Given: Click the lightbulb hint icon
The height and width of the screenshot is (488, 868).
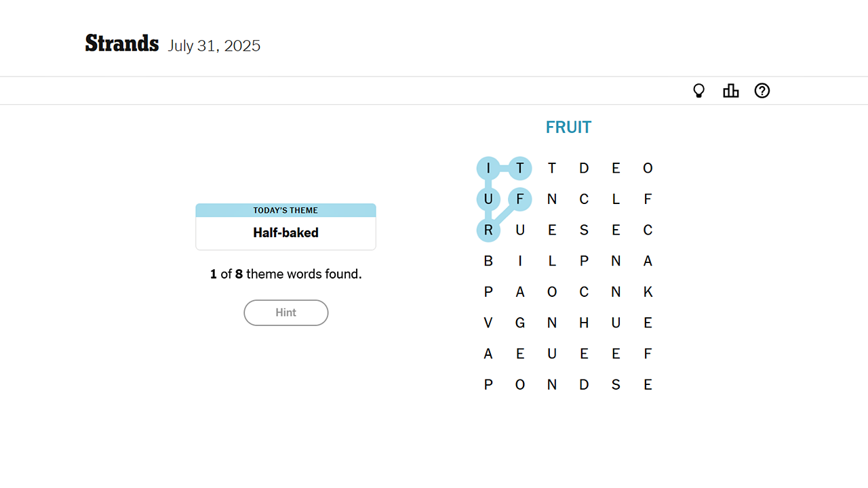Looking at the screenshot, I should (x=698, y=91).
